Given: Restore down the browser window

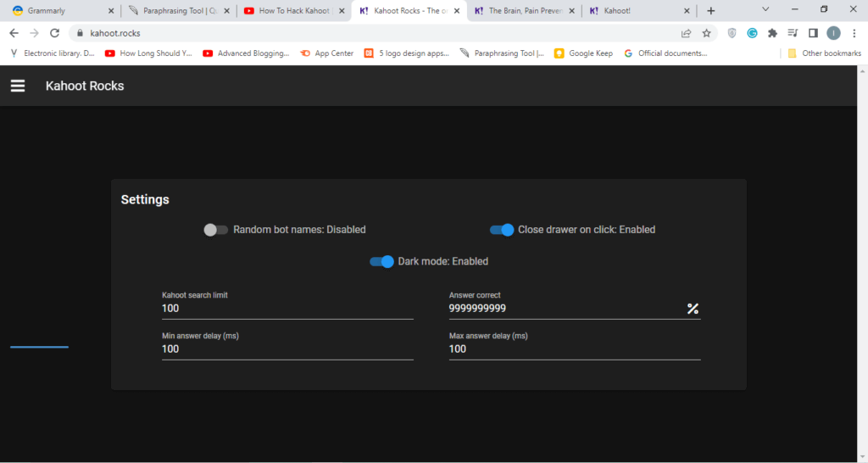Looking at the screenshot, I should 824,9.
